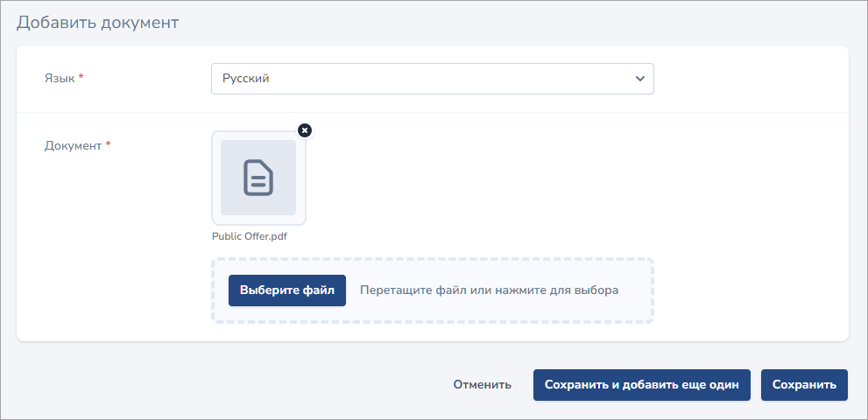Viewport: 868px width, 420px height.
Task: Click the Добавить документ heading
Action: pyautogui.click(x=97, y=23)
